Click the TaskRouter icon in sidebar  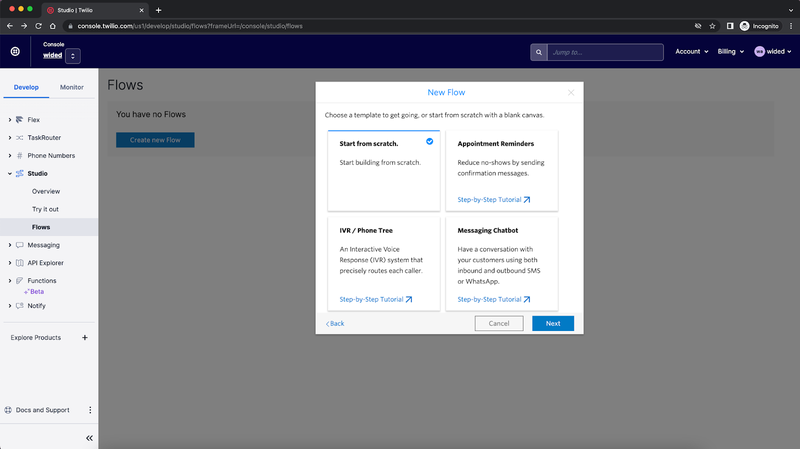click(x=20, y=137)
